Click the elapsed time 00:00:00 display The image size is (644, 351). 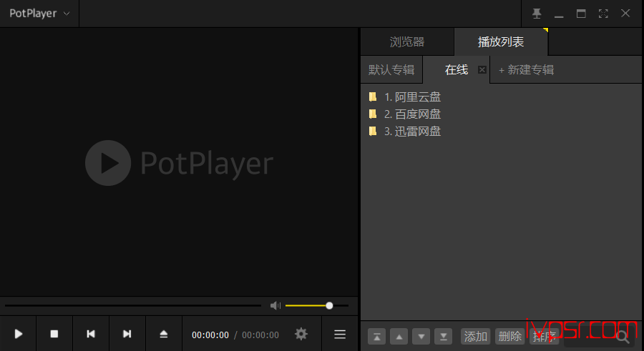coord(210,335)
